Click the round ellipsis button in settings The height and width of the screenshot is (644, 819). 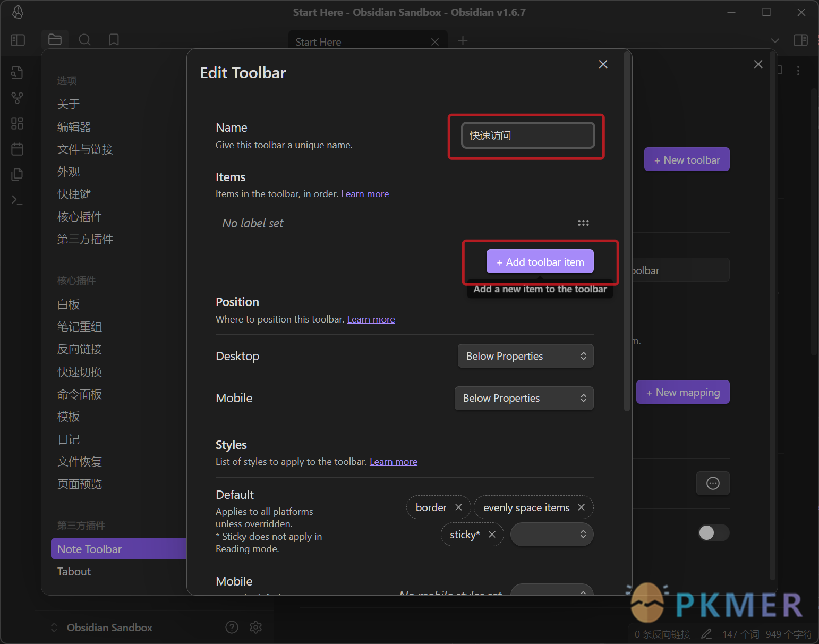pyautogui.click(x=713, y=484)
